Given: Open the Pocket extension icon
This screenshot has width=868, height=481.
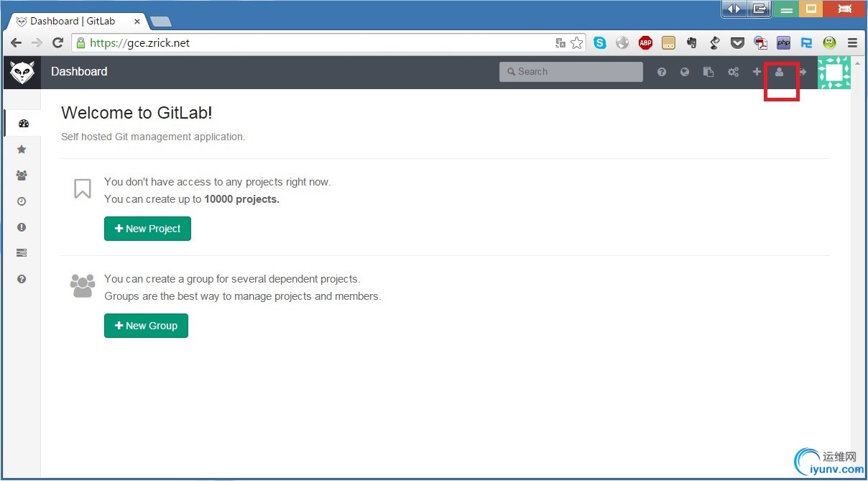Looking at the screenshot, I should pos(738,43).
